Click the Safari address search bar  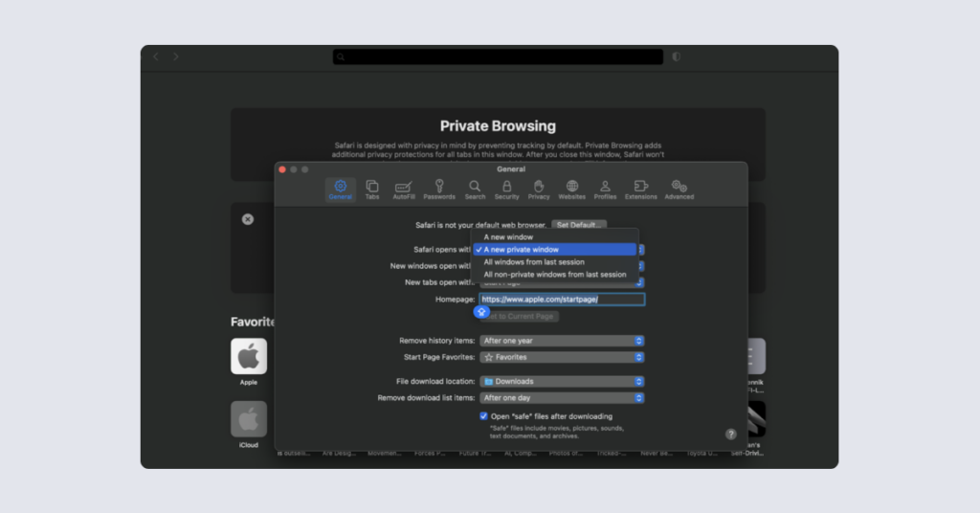pos(498,56)
